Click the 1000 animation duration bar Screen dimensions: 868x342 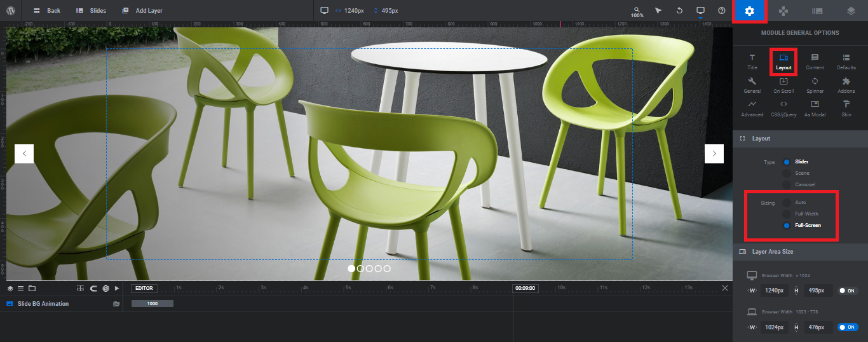click(153, 304)
